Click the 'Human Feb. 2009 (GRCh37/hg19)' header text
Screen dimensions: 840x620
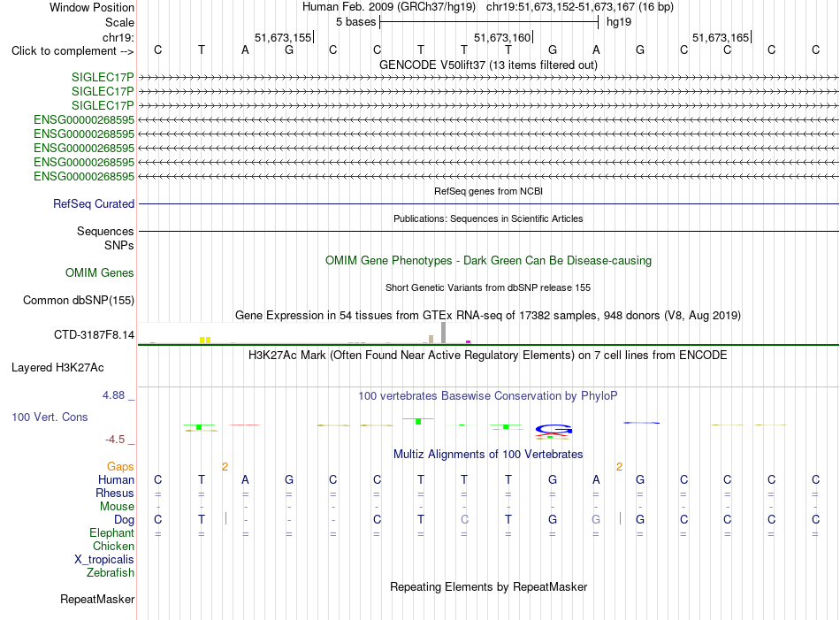pos(389,7)
